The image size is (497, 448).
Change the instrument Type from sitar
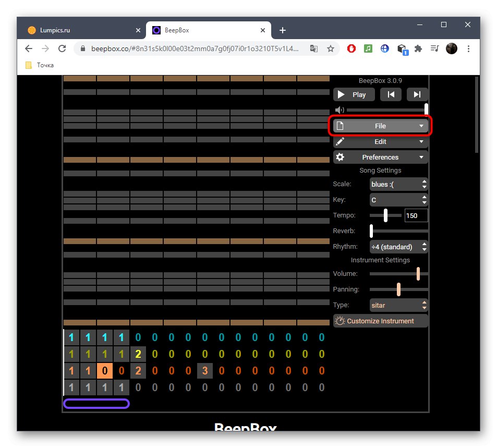(x=399, y=305)
